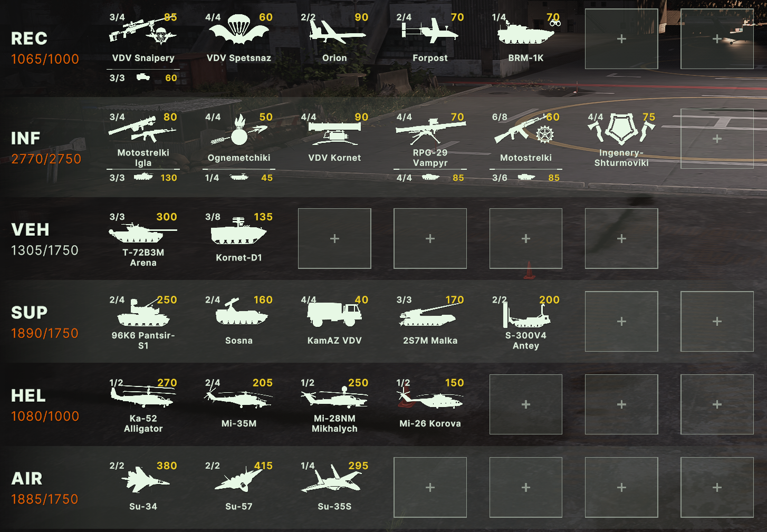Select the Su-57 aircraft icon
Image resolution: width=767 pixels, height=532 pixels.
pos(239,479)
